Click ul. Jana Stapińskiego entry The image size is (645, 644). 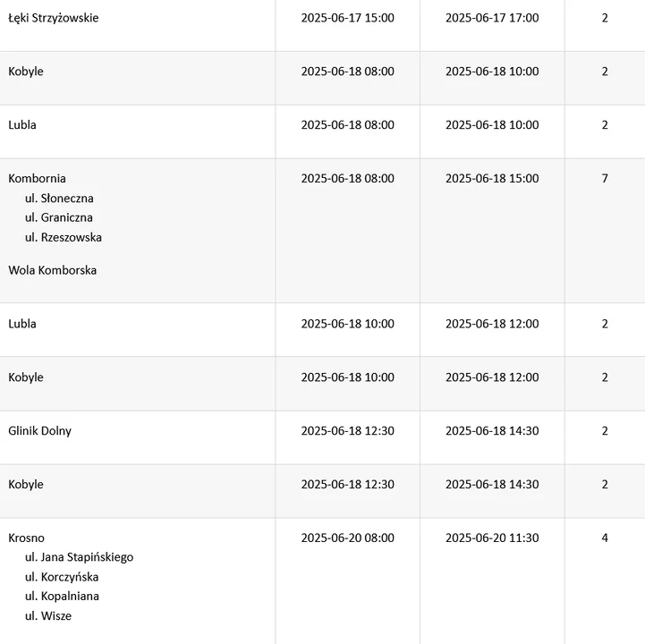(80, 557)
